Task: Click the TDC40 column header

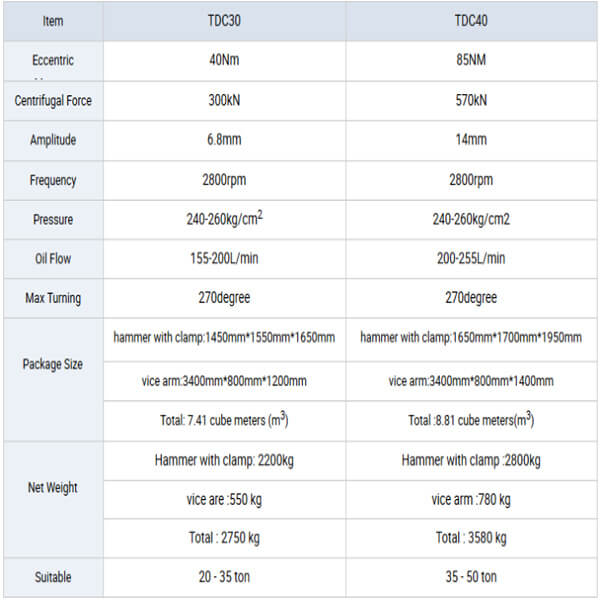Action: click(470, 21)
